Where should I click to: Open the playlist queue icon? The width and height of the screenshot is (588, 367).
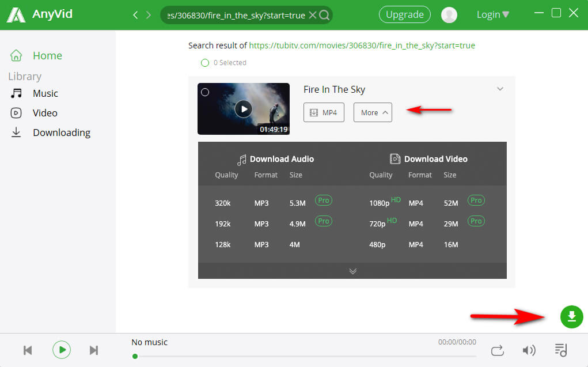pos(561,350)
